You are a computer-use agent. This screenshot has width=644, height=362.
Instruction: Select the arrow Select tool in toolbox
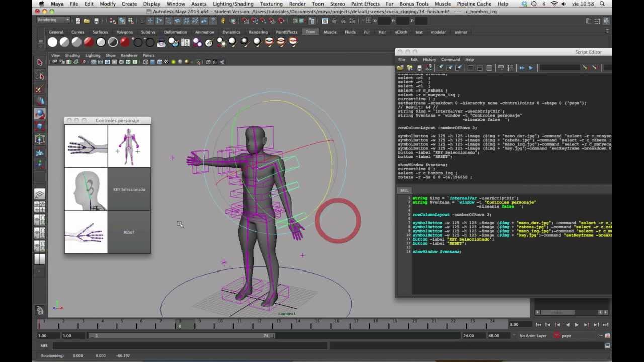(40, 62)
